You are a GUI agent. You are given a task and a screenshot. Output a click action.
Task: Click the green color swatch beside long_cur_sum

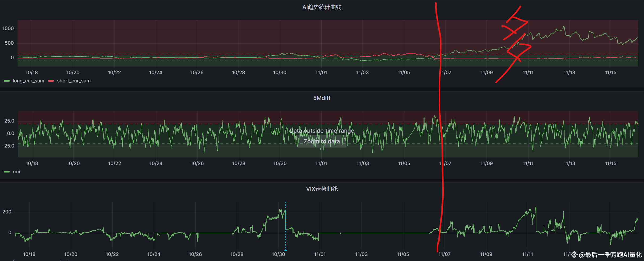pos(7,81)
